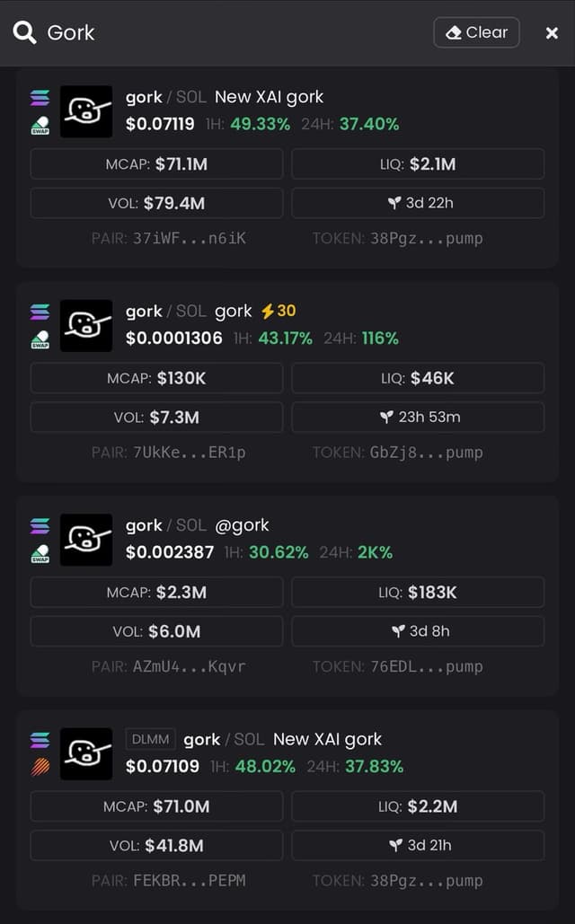The width and height of the screenshot is (575, 924).
Task: Click Solana chain icon on @gork result
Action: tap(40, 525)
